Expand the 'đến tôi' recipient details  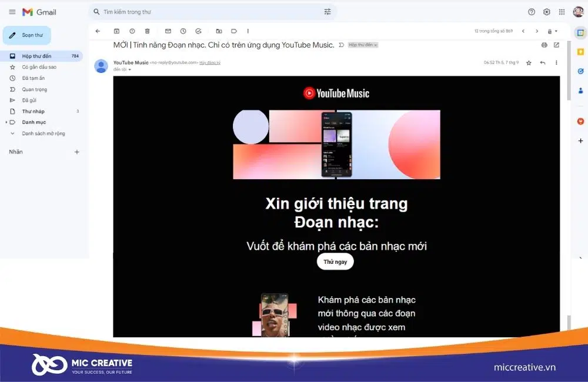tap(130, 70)
